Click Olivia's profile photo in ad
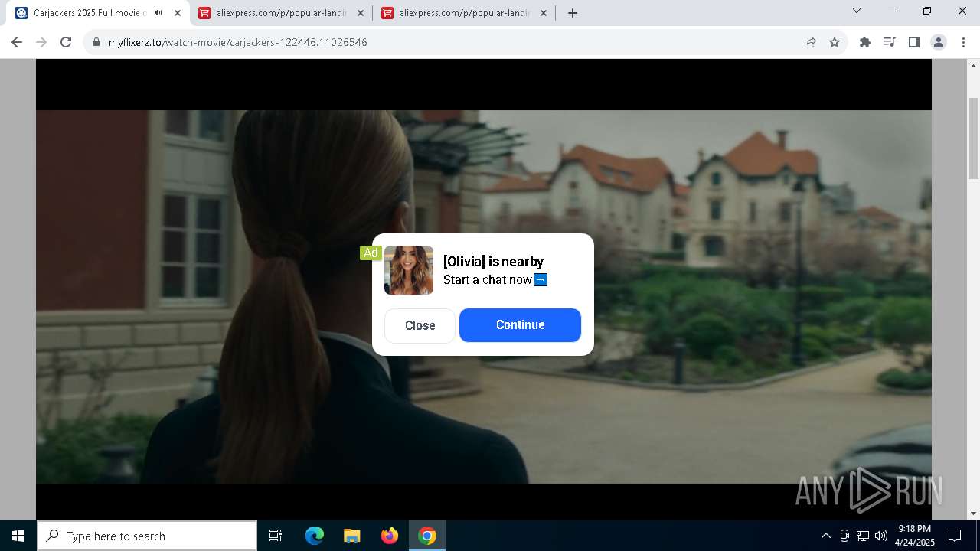Image resolution: width=980 pixels, height=551 pixels. click(x=409, y=270)
